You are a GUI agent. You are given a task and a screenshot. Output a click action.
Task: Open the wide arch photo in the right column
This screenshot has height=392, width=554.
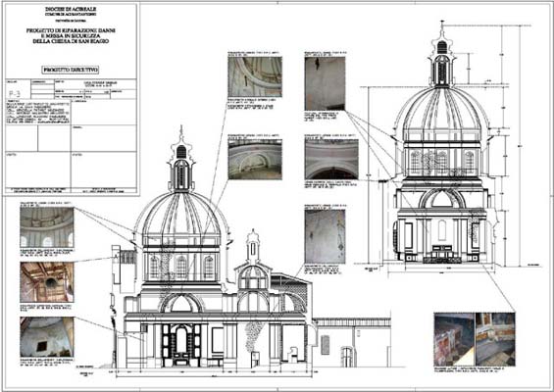[x=331, y=159]
